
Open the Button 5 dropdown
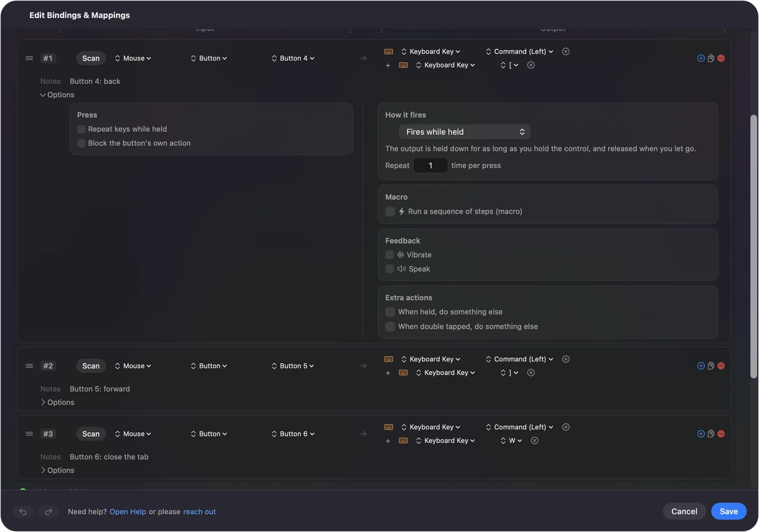[293, 366]
